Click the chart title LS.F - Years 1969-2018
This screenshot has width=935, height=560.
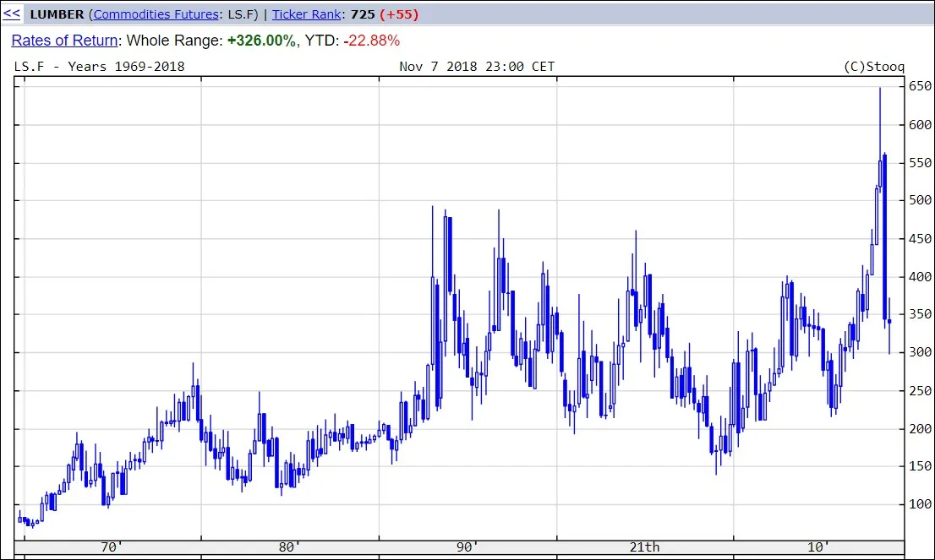click(99, 67)
